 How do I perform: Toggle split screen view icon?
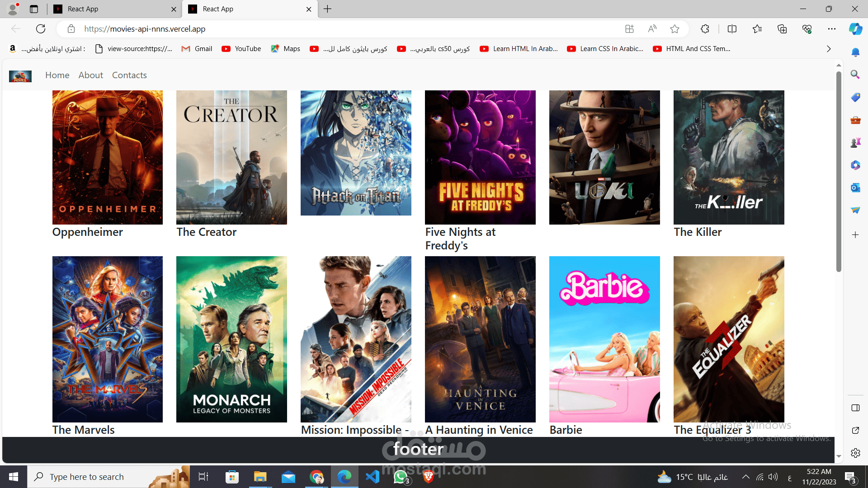tap(732, 29)
